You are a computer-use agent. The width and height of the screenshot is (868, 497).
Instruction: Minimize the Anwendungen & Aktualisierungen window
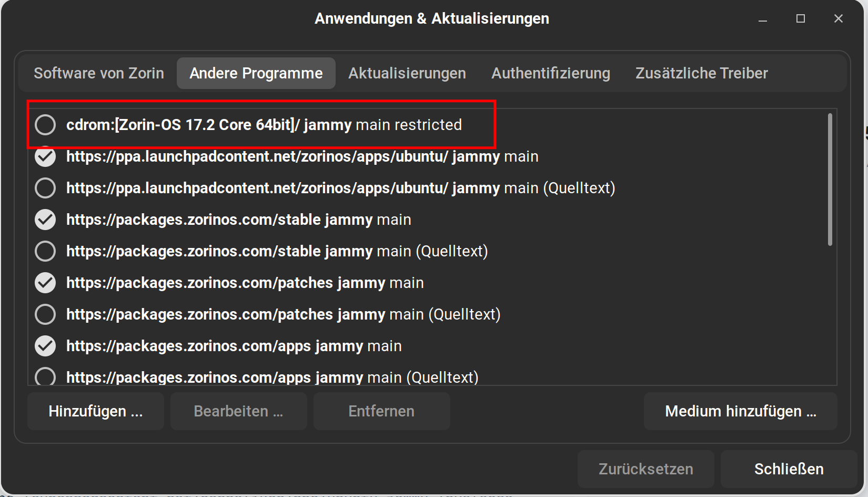click(x=763, y=19)
